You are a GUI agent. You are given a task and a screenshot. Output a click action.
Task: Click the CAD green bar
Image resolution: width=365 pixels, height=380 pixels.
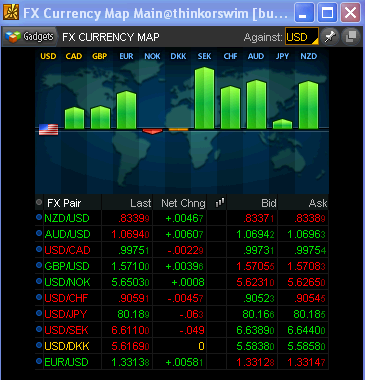click(74, 118)
